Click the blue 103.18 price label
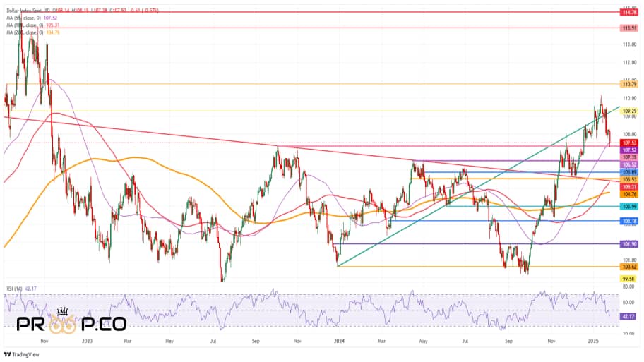The height and width of the screenshot is (362, 644). [629, 222]
